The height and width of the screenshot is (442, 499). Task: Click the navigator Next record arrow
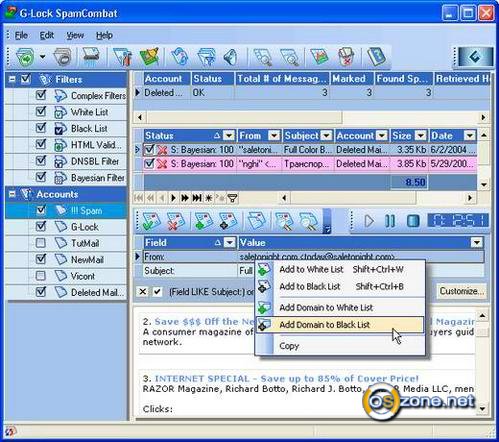tap(173, 198)
